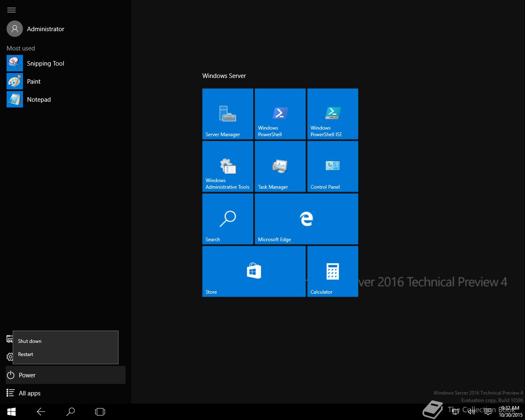Open the Calculator tile
Screen dimensions: 525x420
click(333, 272)
